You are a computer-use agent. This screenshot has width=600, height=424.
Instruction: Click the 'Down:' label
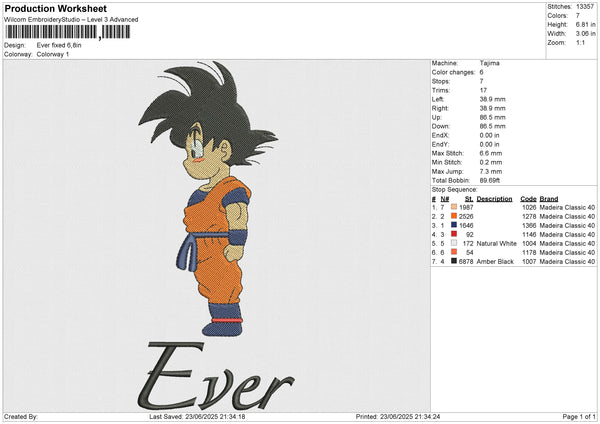coord(440,126)
